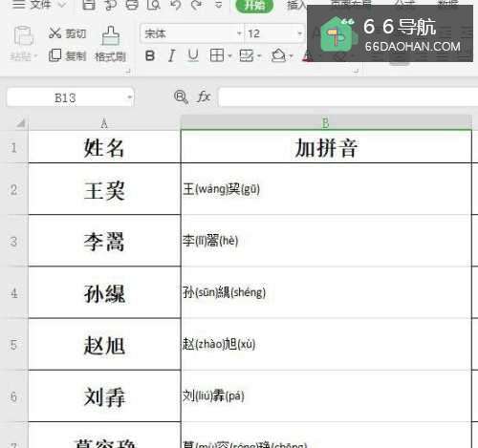Viewport: 478px width, 448px height.
Task: Click the Fill color bucket icon
Action: tap(278, 55)
